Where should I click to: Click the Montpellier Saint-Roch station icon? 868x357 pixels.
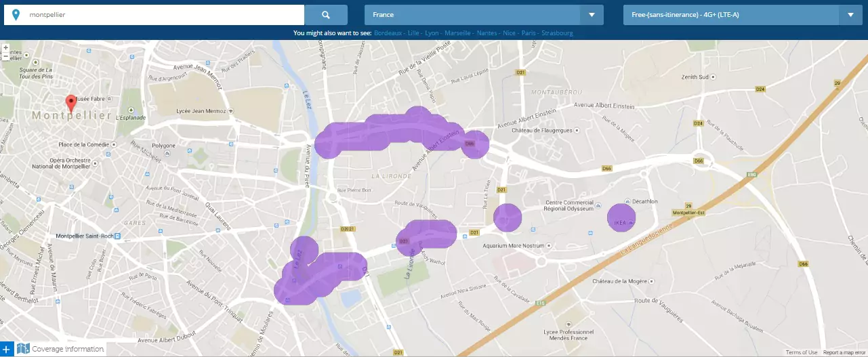[x=118, y=236]
